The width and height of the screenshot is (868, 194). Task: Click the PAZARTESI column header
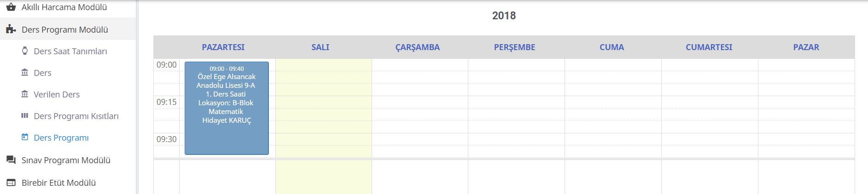tap(223, 47)
